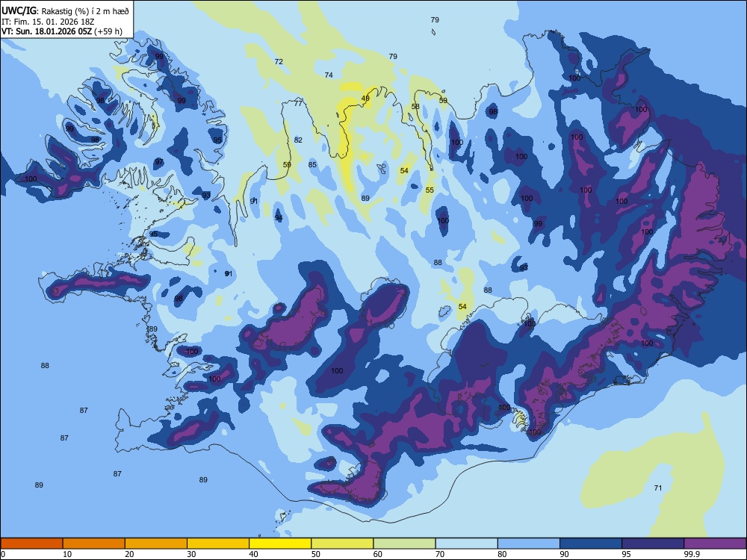Click the legend tick label '40'
Image resolution: width=747 pixels, height=560 pixels.
tap(253, 554)
